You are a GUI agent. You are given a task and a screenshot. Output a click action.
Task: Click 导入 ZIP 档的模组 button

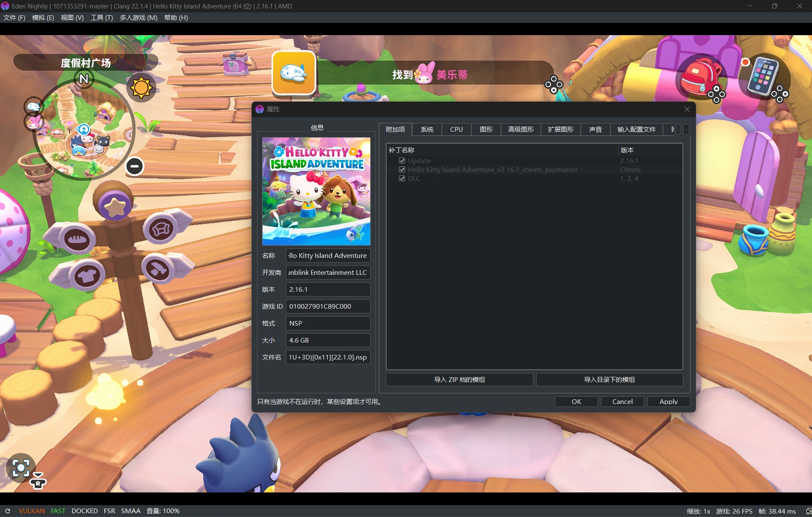tap(460, 379)
